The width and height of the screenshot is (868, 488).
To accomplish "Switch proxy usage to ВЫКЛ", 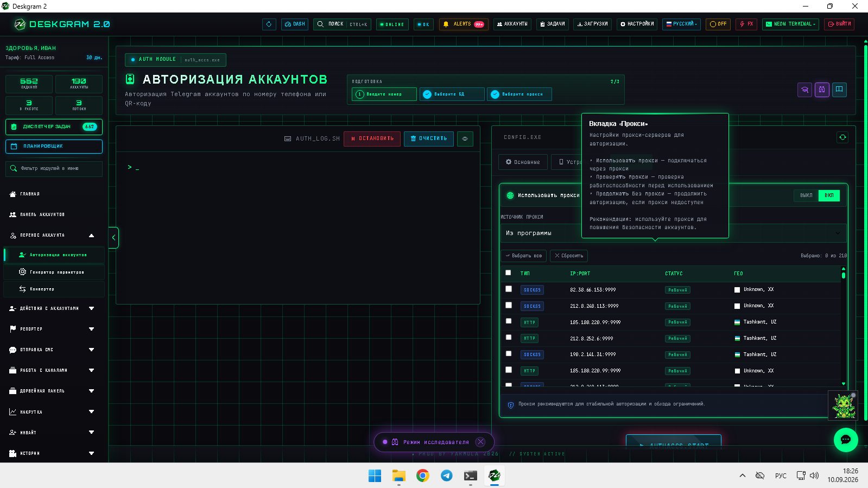I will (x=806, y=195).
